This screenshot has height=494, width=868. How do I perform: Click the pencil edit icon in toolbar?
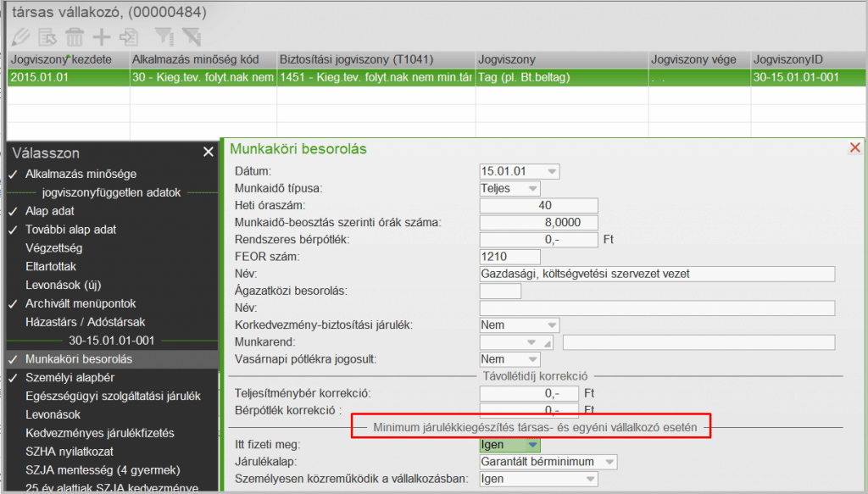[19, 36]
